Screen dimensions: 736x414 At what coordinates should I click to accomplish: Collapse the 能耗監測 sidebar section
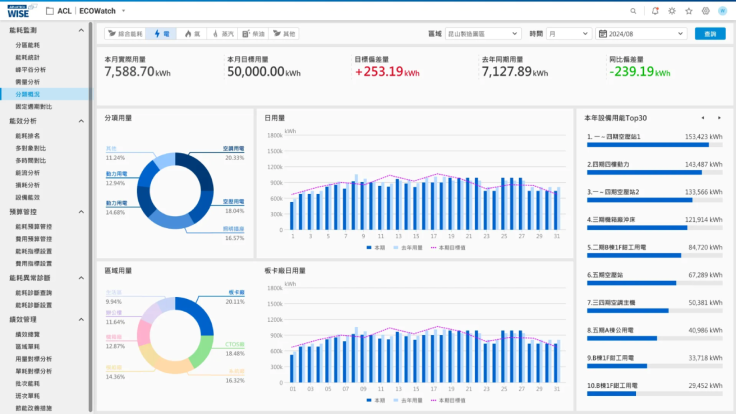click(81, 30)
